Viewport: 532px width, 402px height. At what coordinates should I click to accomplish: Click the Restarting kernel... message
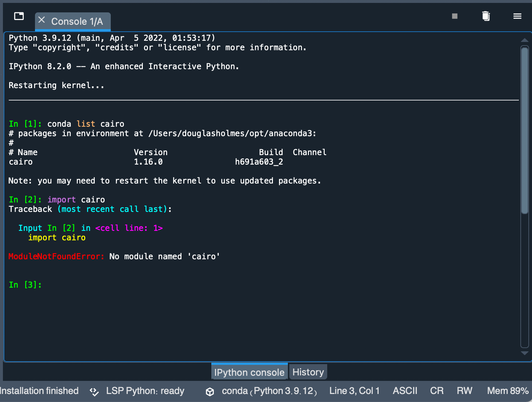click(x=56, y=85)
